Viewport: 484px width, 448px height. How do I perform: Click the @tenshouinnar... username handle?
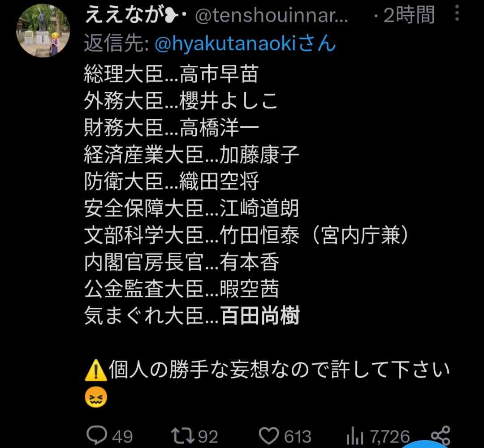coord(272,15)
